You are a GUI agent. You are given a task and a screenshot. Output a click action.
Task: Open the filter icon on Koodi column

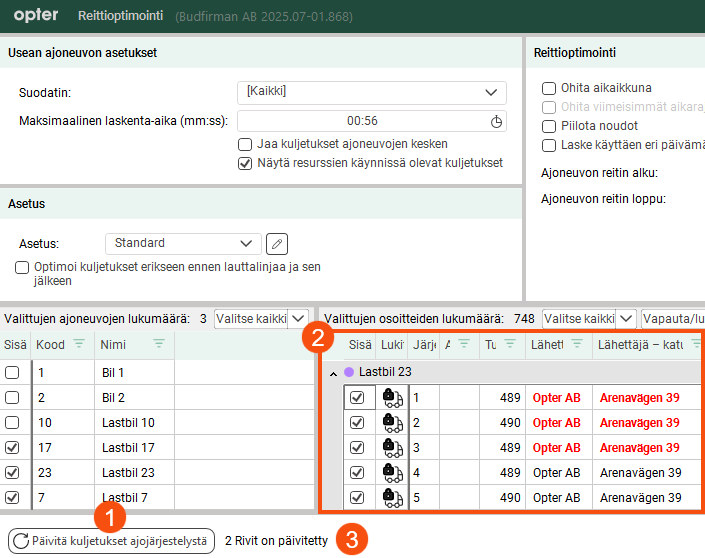coord(80,344)
